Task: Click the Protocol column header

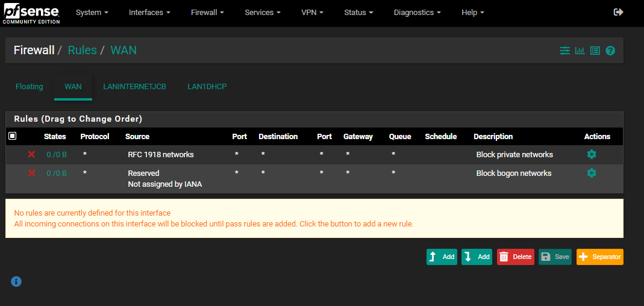Action: [95, 136]
